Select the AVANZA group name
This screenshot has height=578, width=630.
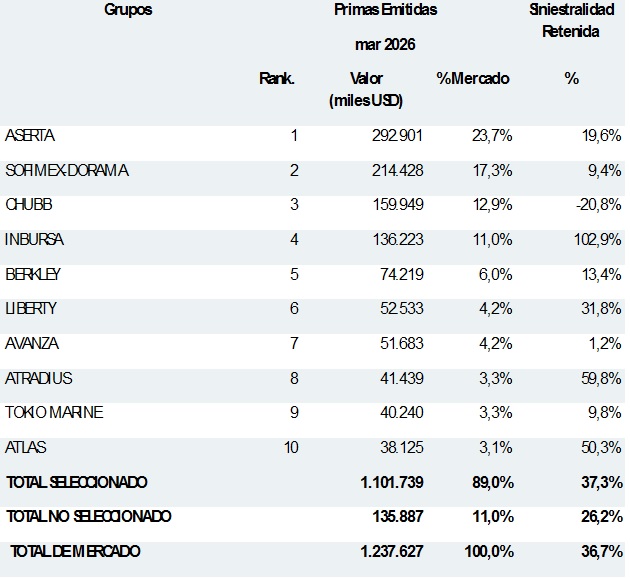pyautogui.click(x=32, y=344)
